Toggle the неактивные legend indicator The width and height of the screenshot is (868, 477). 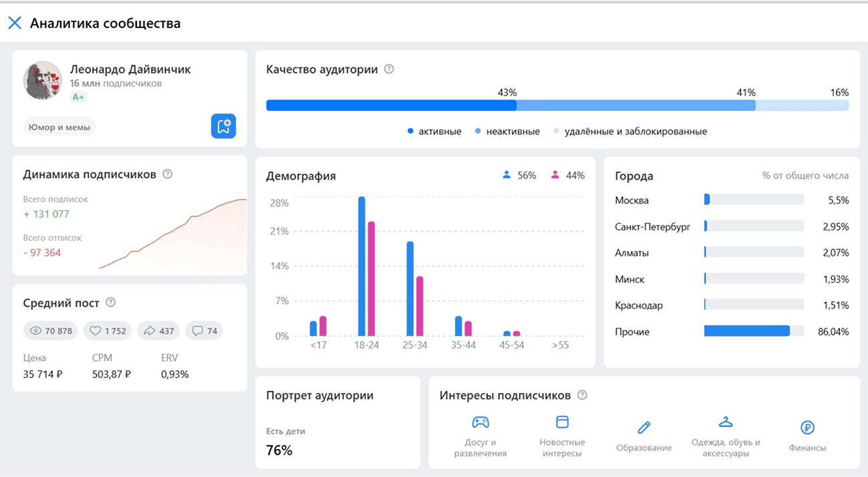coord(477,131)
